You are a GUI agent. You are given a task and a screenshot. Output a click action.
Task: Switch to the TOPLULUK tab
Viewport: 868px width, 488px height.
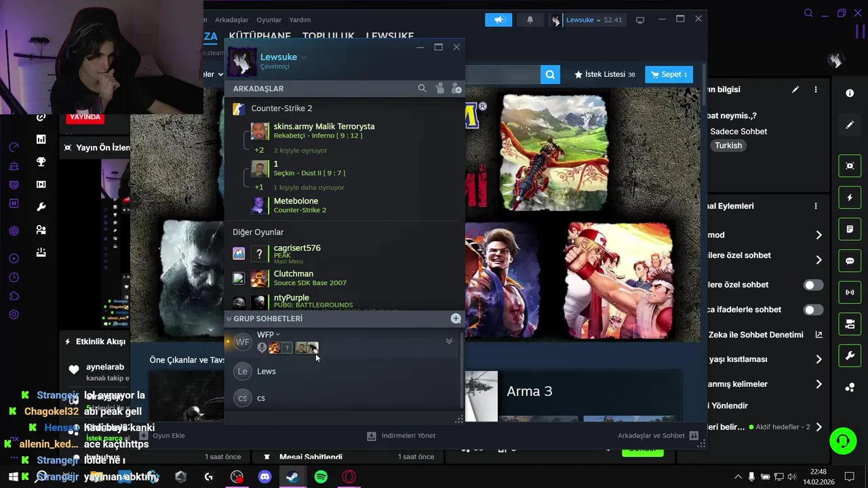pos(328,36)
